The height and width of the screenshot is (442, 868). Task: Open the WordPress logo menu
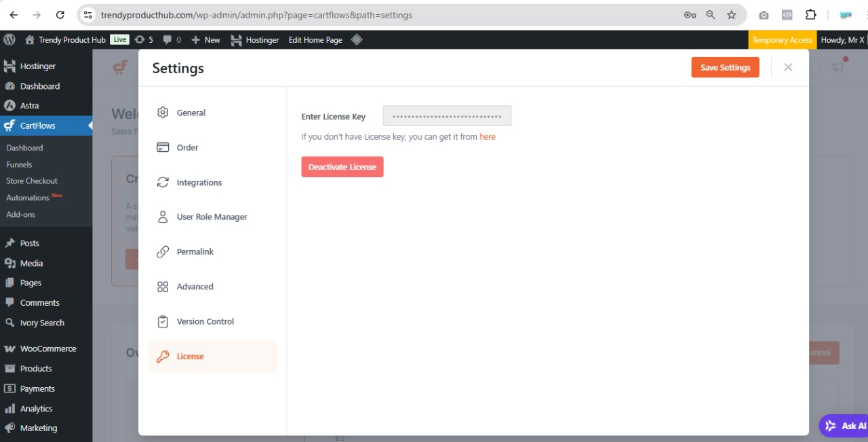tap(9, 40)
